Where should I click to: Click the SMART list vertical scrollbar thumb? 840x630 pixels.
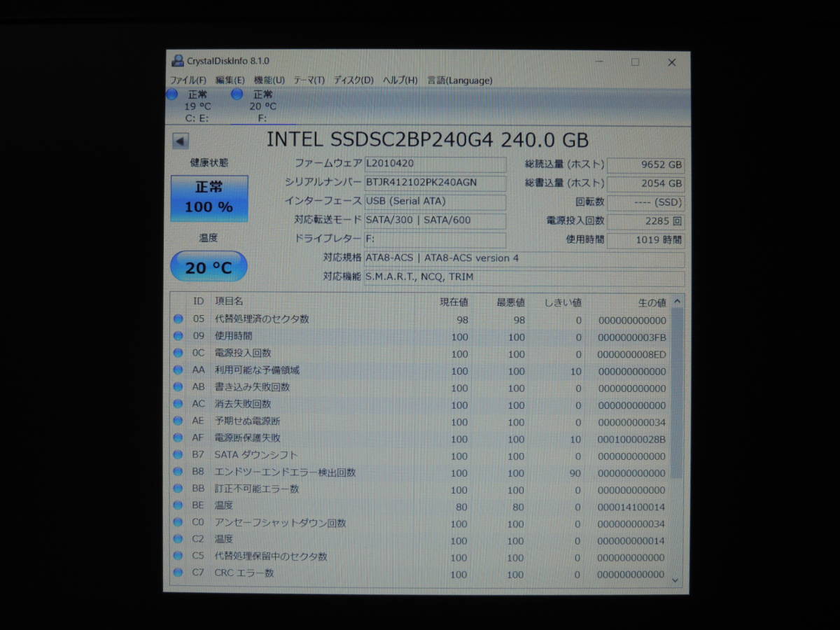[x=676, y=393]
